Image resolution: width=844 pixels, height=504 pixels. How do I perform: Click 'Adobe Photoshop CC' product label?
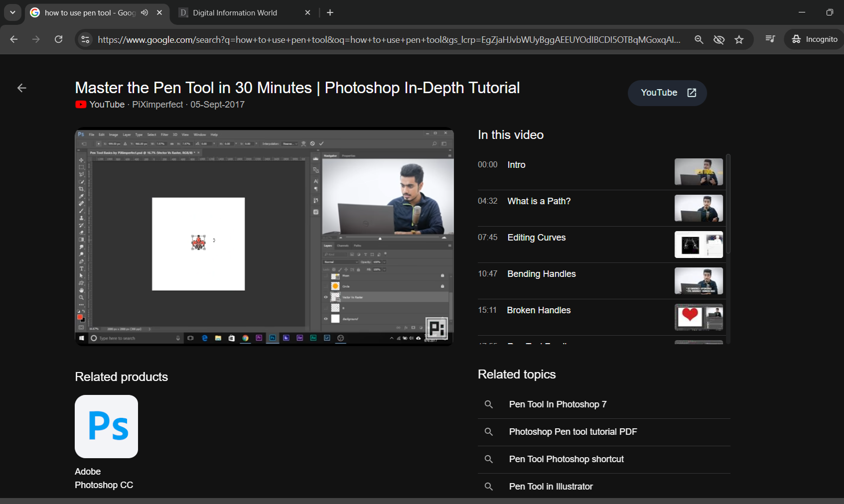click(x=104, y=478)
